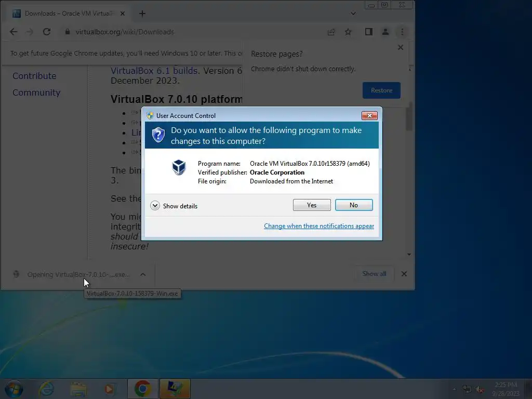Click the Linux distributions download link
Screen dimensions: 532x399
point(136,132)
